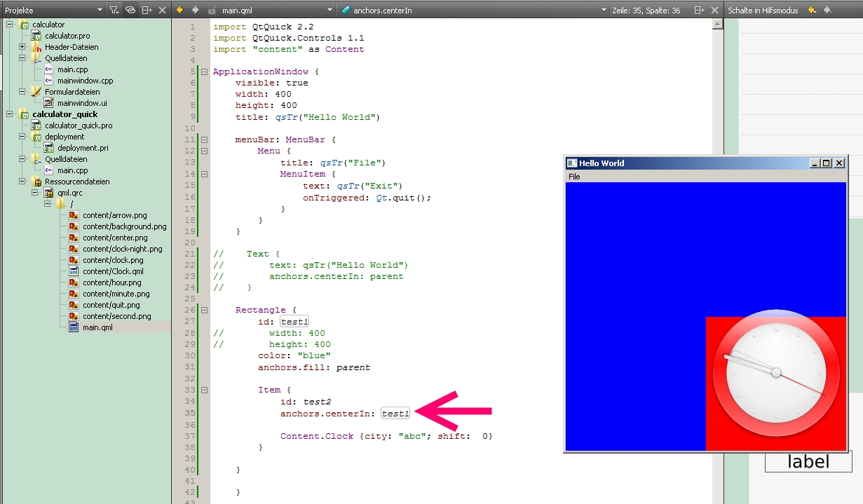The height and width of the screenshot is (504, 863).
Task: Collapse the deployment node
Action: [x=22, y=137]
